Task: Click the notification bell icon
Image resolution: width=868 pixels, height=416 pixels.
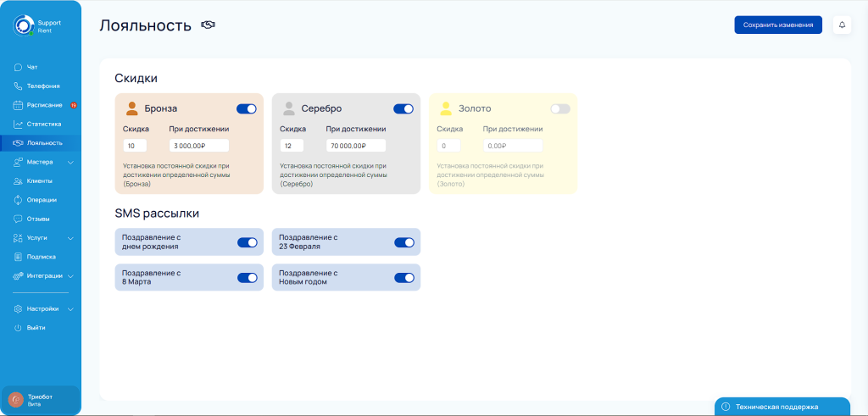Action: [842, 25]
